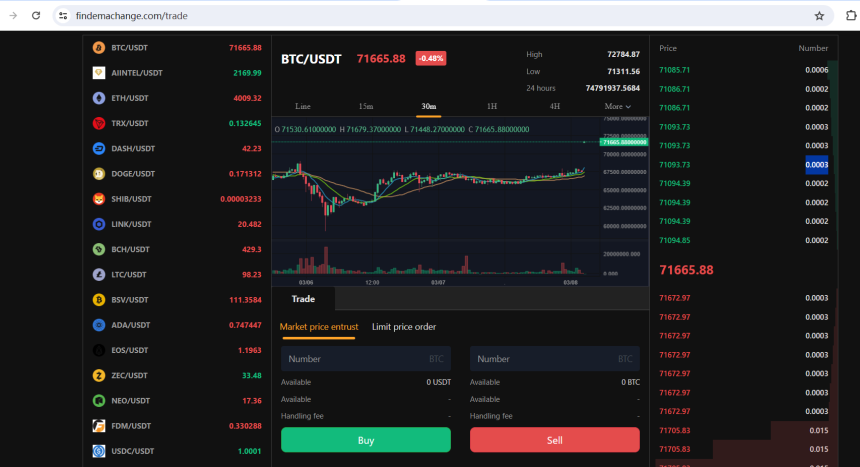
Task: Expand the More timeframe dropdown
Action: pos(617,106)
